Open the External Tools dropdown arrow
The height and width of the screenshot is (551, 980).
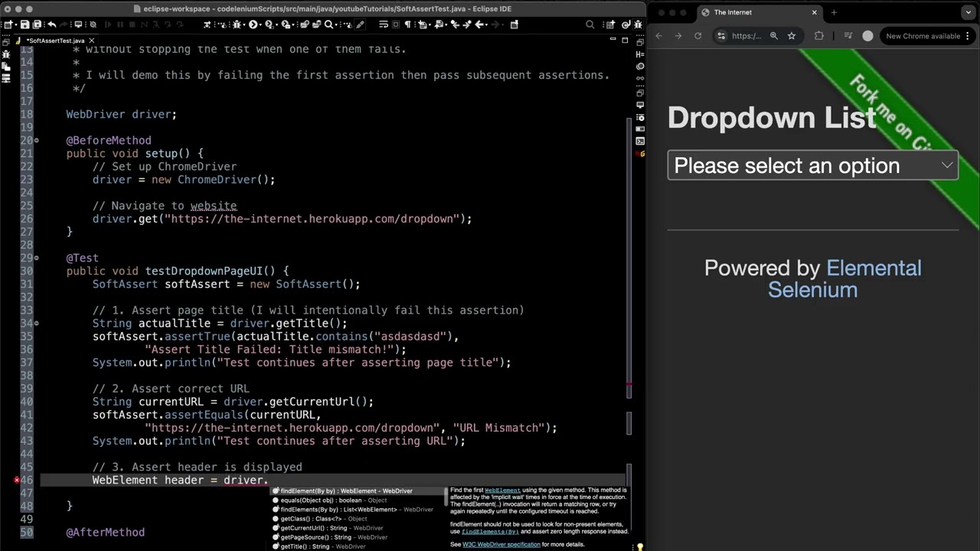[294, 24]
